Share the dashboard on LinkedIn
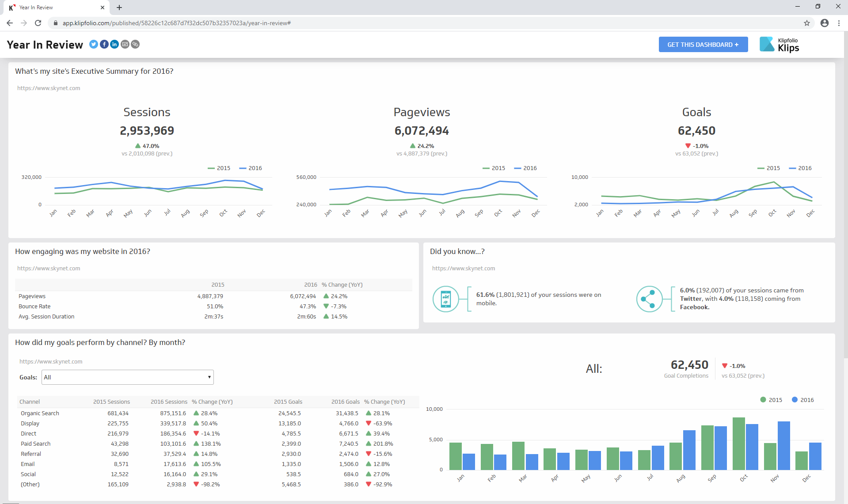Screen dimensions: 848x504 pyautogui.click(x=114, y=44)
